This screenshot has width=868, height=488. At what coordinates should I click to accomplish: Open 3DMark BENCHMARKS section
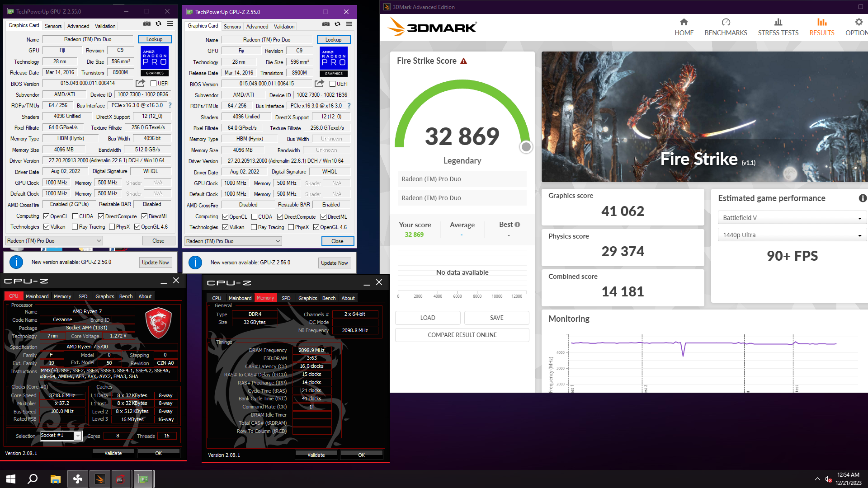pos(726,27)
